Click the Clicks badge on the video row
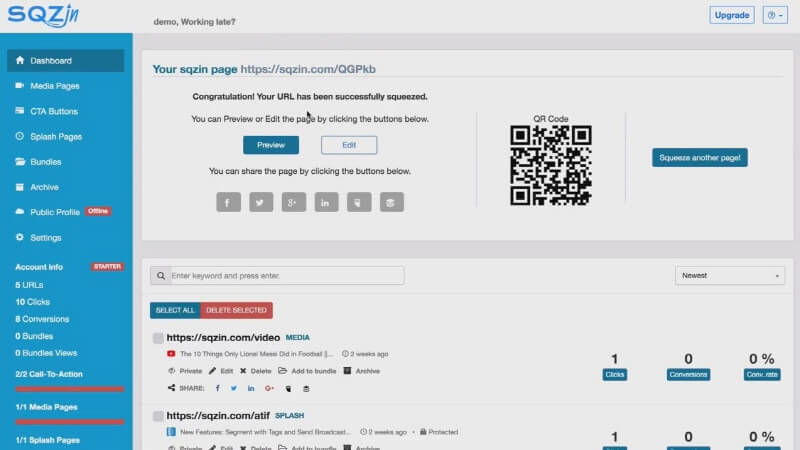The height and width of the screenshot is (450, 800). [614, 374]
